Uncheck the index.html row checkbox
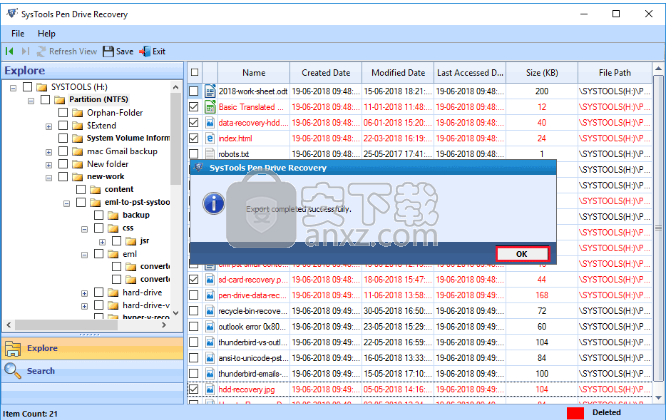The image size is (668, 420). point(194,138)
